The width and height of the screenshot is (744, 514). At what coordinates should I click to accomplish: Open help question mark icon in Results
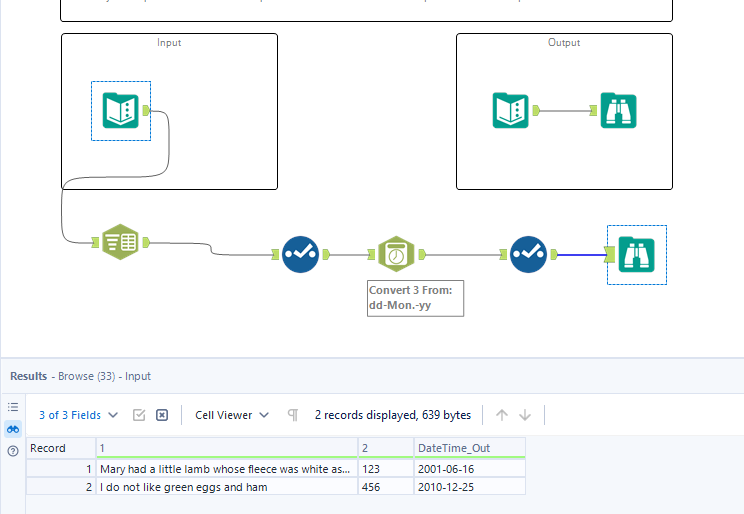click(x=13, y=451)
